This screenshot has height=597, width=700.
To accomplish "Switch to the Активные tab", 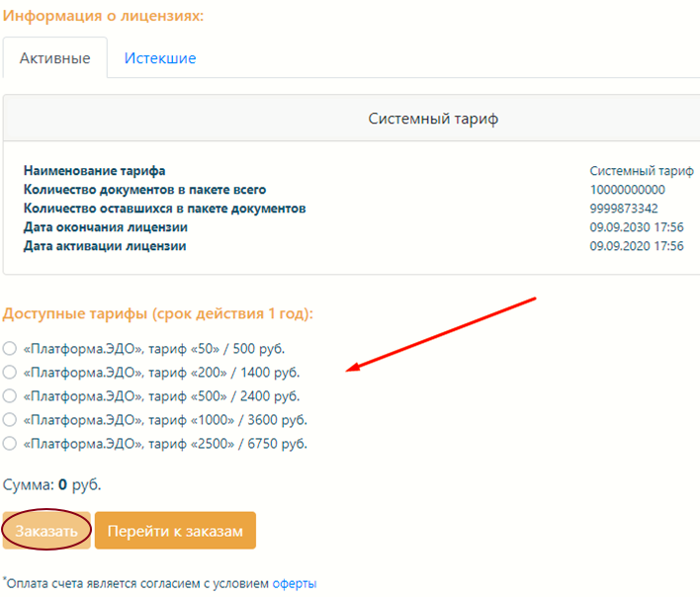I will (55, 58).
